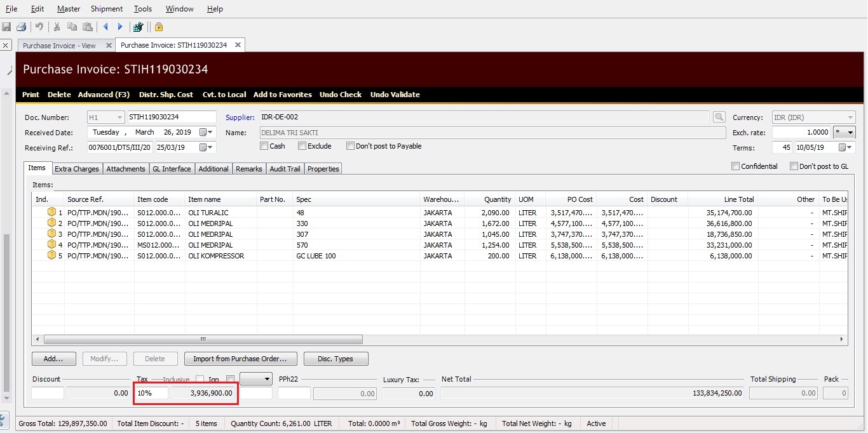Enable the Cash checkbox
The height and width of the screenshot is (433, 868).
tap(264, 146)
